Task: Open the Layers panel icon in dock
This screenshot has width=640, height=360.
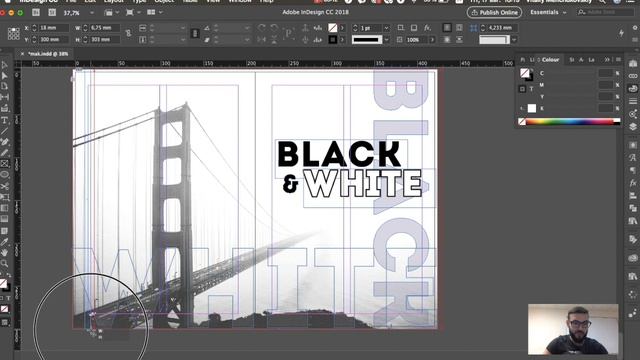Action: coord(633,127)
